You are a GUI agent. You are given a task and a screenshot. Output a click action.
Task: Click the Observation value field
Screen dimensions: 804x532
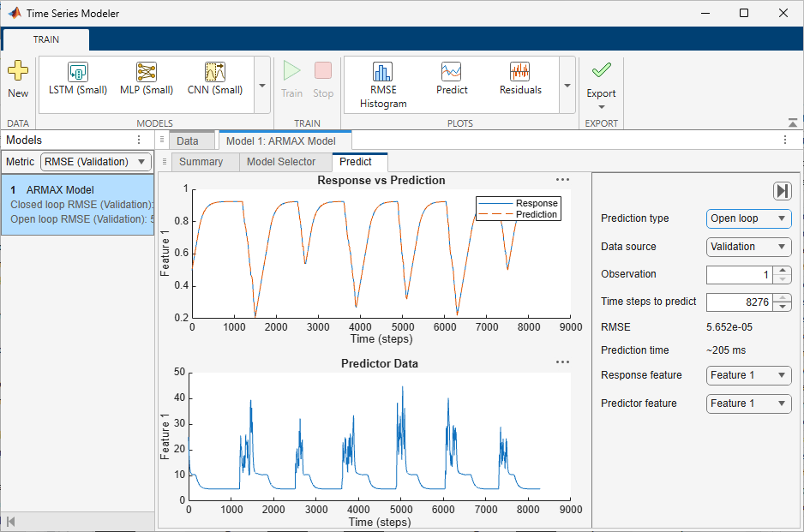(x=740, y=275)
